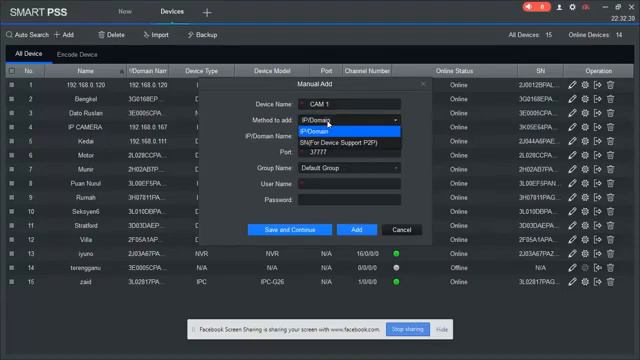
Task: Click the Port field showing 37777
Action: click(349, 152)
